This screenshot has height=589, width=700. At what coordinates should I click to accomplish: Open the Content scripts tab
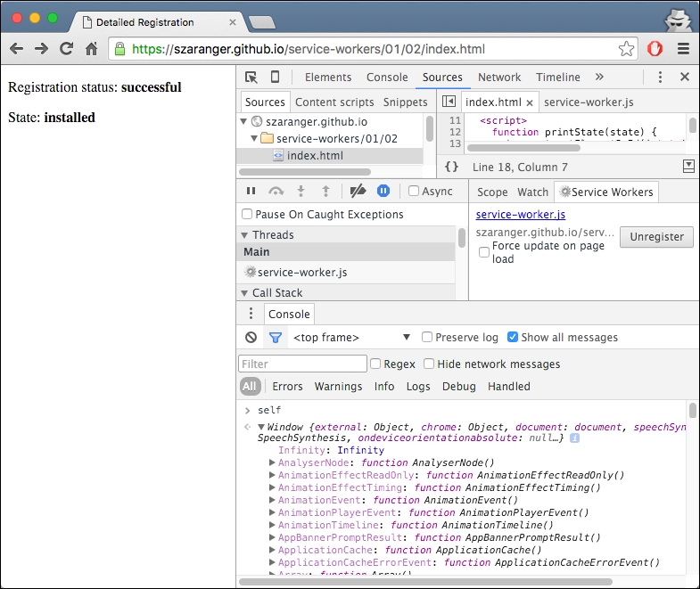coord(334,102)
